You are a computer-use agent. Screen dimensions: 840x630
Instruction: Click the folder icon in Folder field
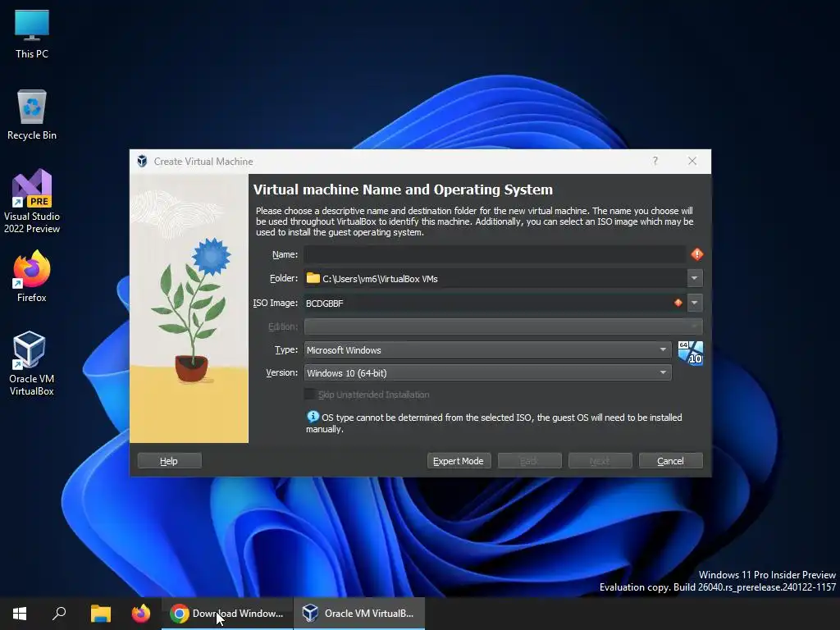coord(313,278)
